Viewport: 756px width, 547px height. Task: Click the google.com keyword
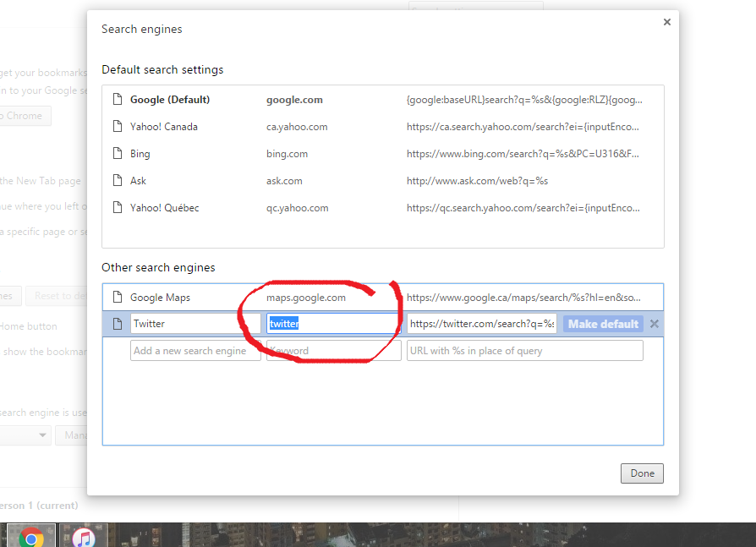294,100
